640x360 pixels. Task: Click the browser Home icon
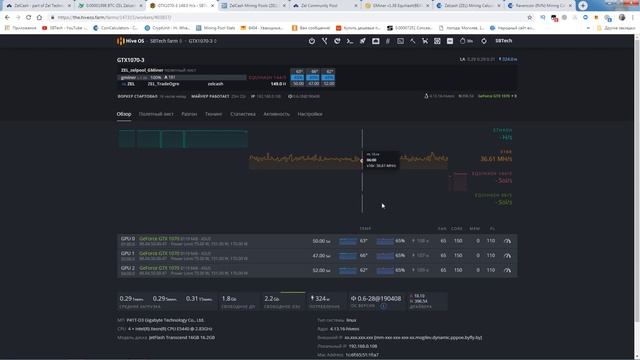click(x=39, y=18)
